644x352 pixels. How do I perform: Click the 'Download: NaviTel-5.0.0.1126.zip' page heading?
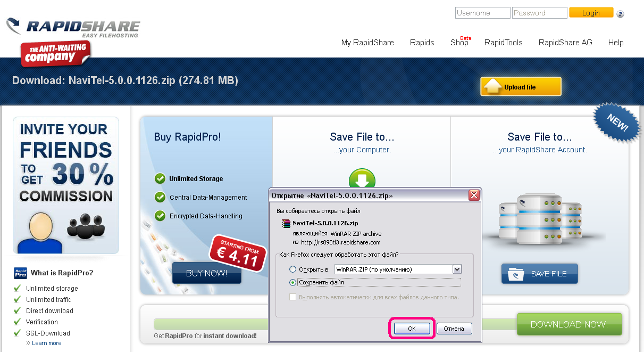pyautogui.click(x=125, y=80)
